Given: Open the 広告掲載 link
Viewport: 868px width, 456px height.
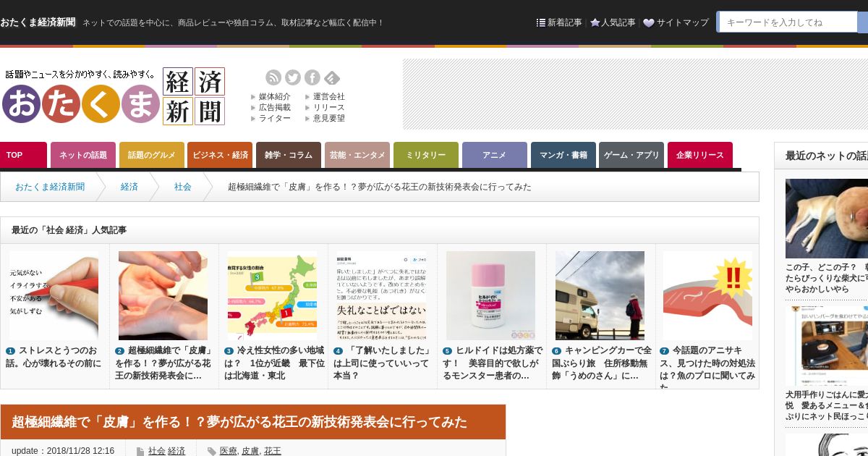Looking at the screenshot, I should [x=274, y=107].
